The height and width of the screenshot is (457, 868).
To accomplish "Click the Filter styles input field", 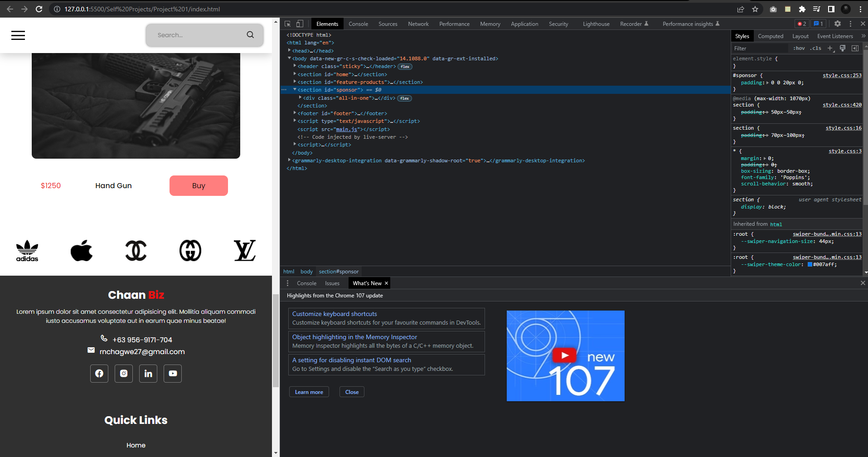I will pos(760,48).
